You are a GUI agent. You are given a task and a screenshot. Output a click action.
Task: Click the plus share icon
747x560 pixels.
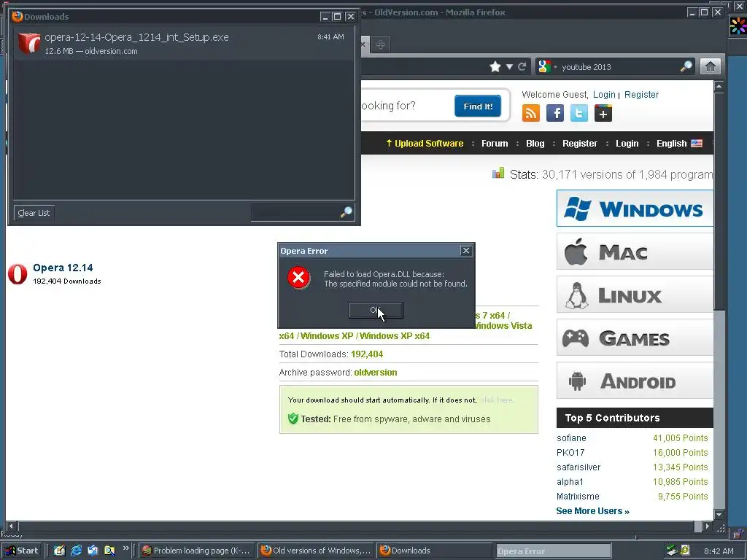tap(603, 113)
